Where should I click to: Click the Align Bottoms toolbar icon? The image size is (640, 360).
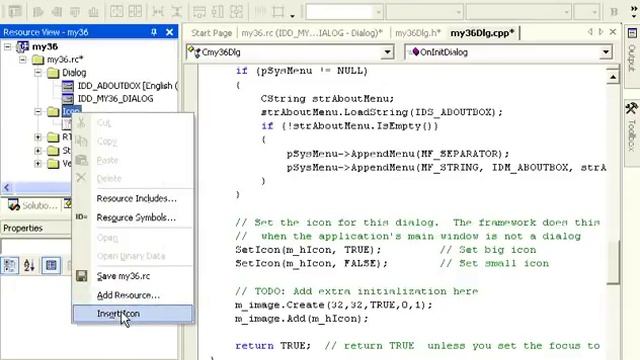[93, 11]
